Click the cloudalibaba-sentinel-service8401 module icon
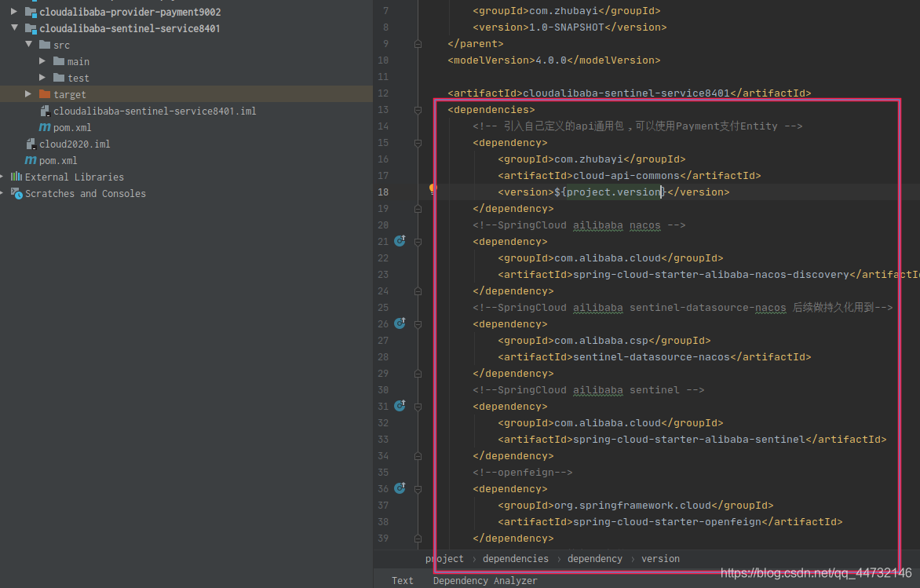The width and height of the screenshot is (920, 588). point(31,28)
